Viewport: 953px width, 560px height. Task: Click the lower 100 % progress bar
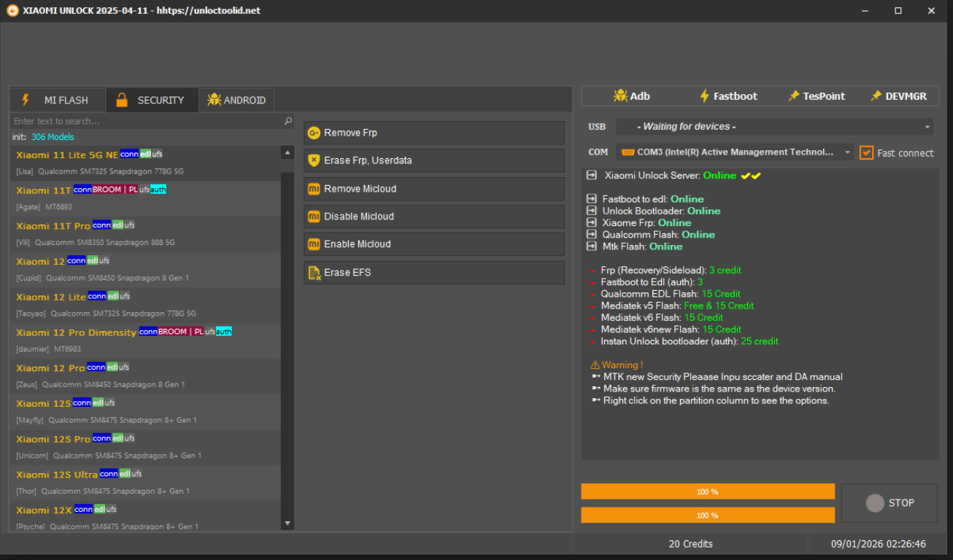[708, 516]
